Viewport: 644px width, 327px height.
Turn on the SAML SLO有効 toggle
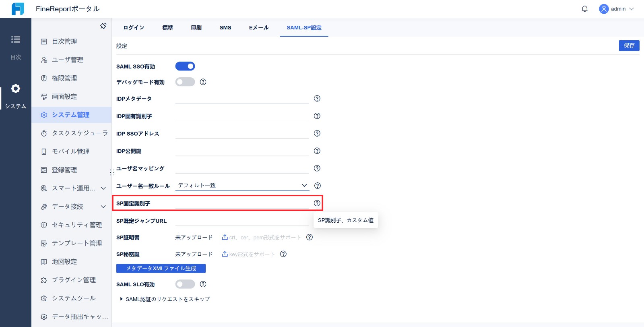[x=185, y=284]
